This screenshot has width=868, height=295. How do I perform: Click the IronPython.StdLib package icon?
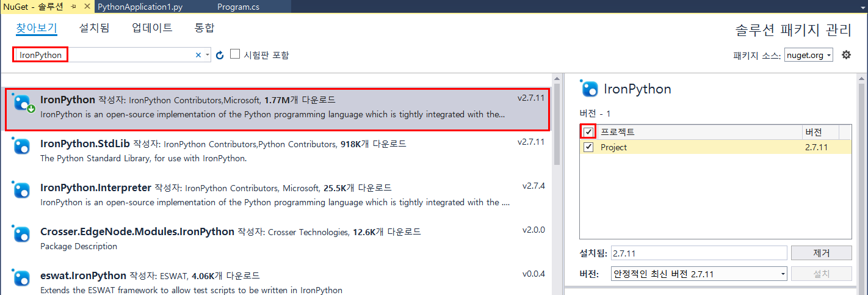pyautogui.click(x=21, y=146)
